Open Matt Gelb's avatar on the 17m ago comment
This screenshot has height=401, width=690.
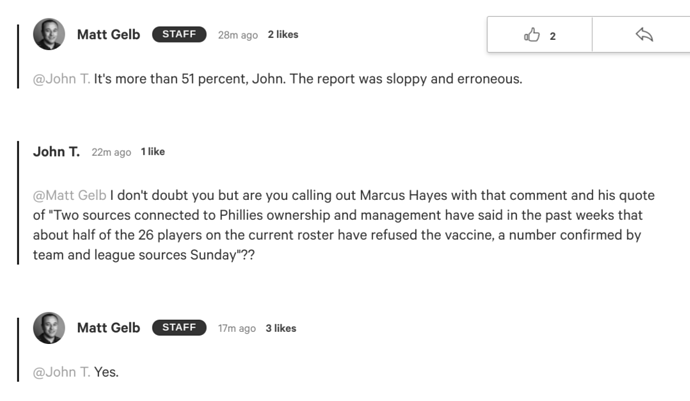coord(49,328)
